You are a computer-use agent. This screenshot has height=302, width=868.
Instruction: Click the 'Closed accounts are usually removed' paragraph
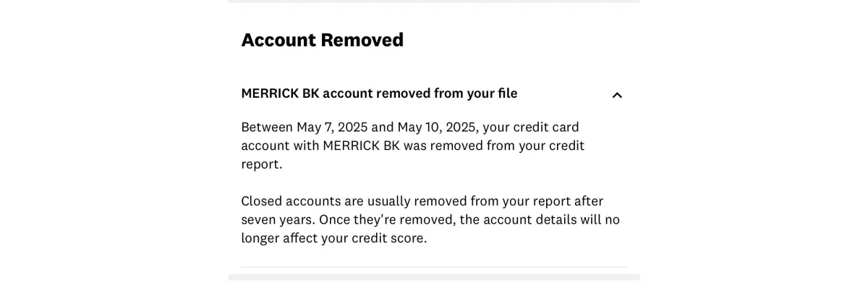(430, 219)
